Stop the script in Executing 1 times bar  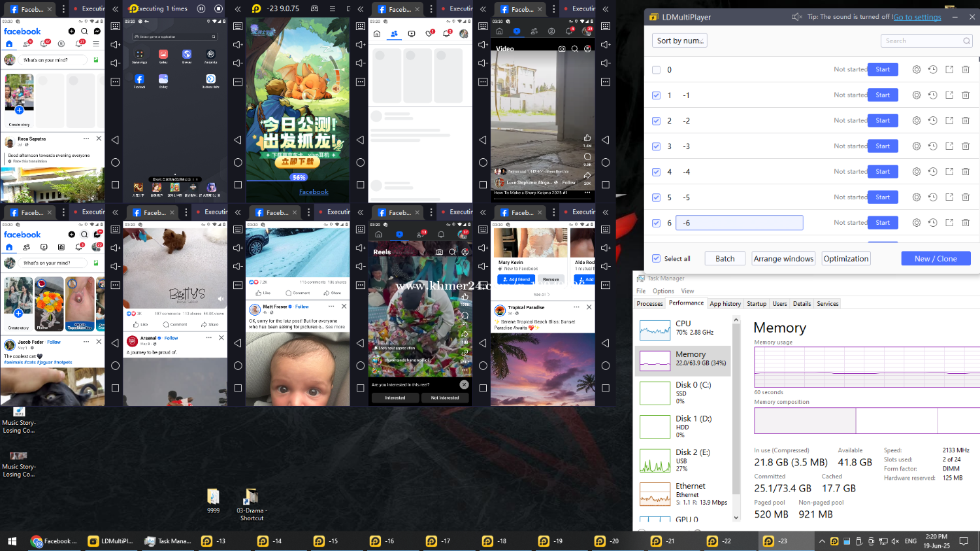pos(219,8)
